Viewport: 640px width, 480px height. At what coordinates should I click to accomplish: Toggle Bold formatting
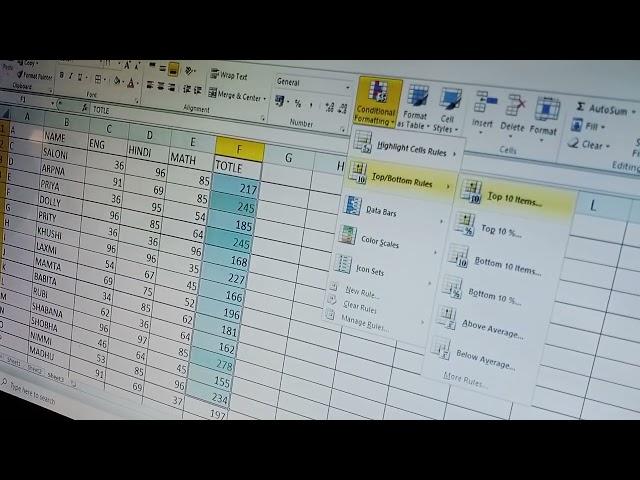[62, 75]
